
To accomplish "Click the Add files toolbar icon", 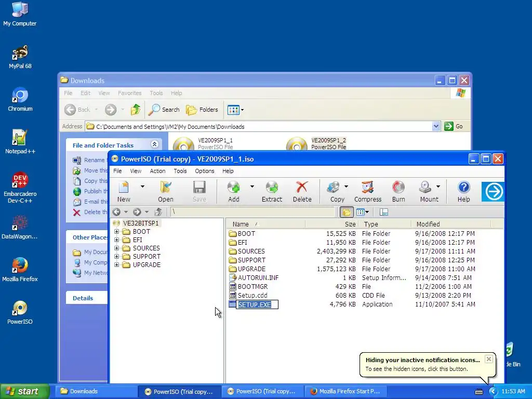I will pos(233,191).
